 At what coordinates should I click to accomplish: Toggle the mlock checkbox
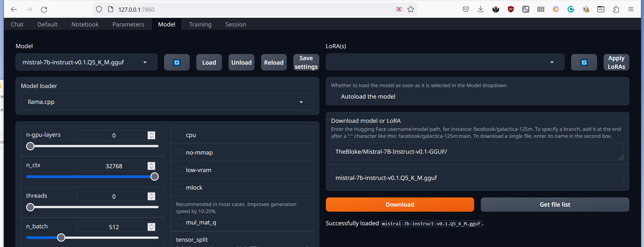[x=179, y=188]
